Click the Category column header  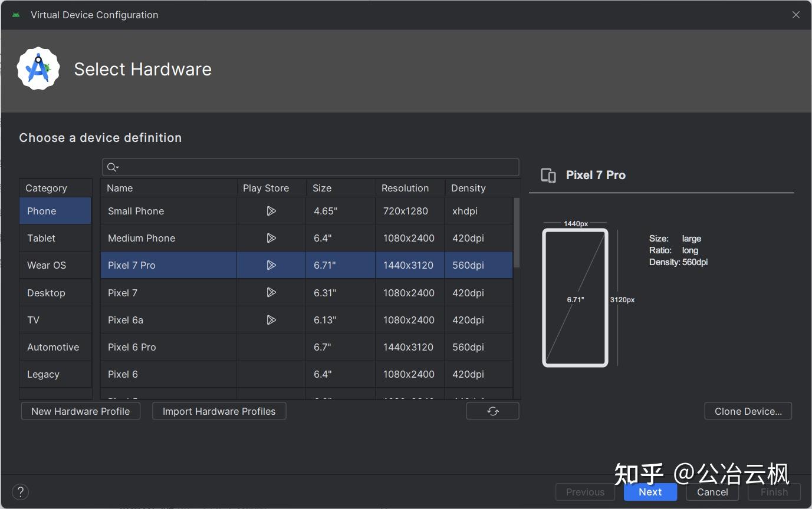click(x=55, y=188)
